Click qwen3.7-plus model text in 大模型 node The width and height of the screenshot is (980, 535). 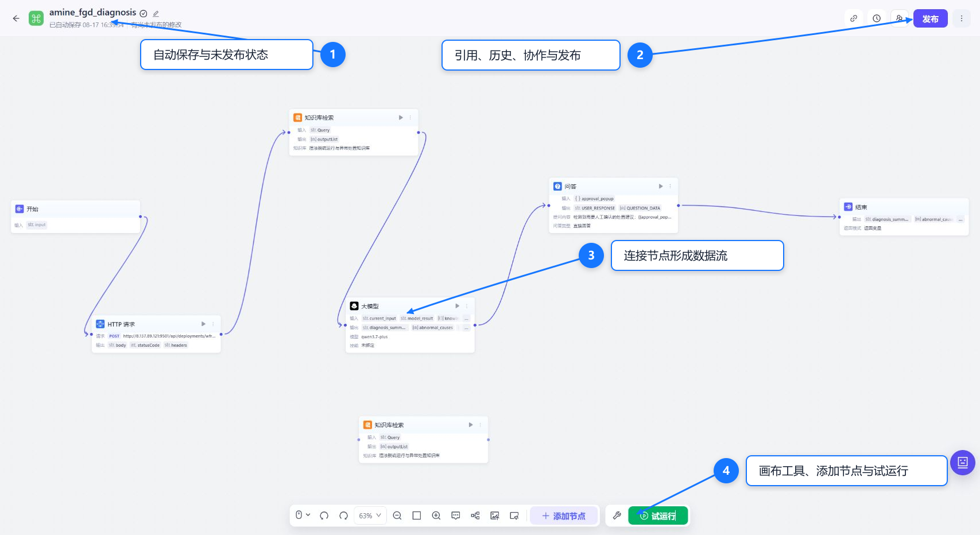point(374,336)
